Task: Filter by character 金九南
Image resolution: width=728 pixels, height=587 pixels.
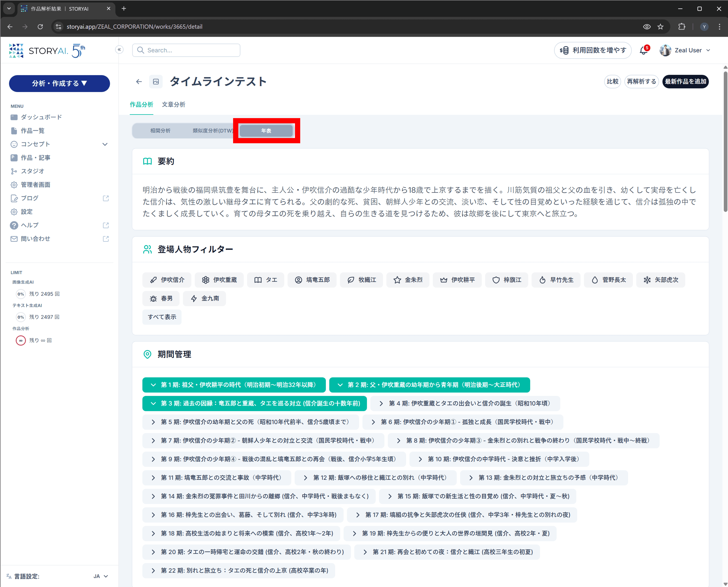Action: tap(204, 299)
